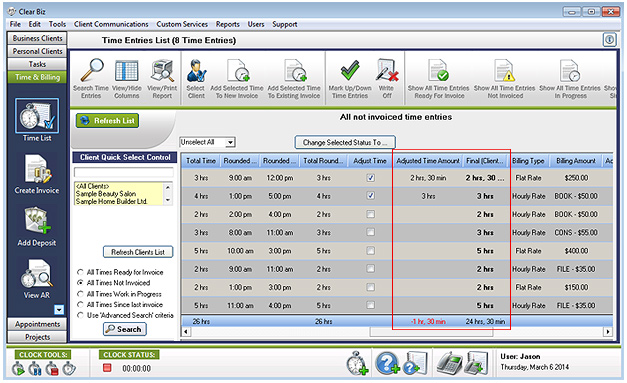627x383 pixels.
Task: Pause the clock using the pause clock tool
Action: [x=35, y=369]
